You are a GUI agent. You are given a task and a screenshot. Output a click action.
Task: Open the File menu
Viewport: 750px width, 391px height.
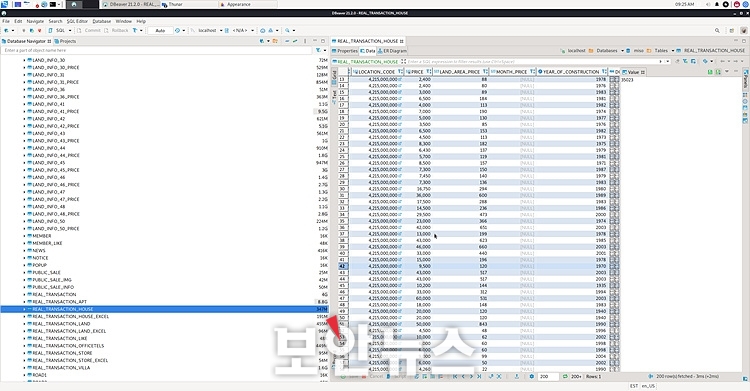(x=6, y=22)
